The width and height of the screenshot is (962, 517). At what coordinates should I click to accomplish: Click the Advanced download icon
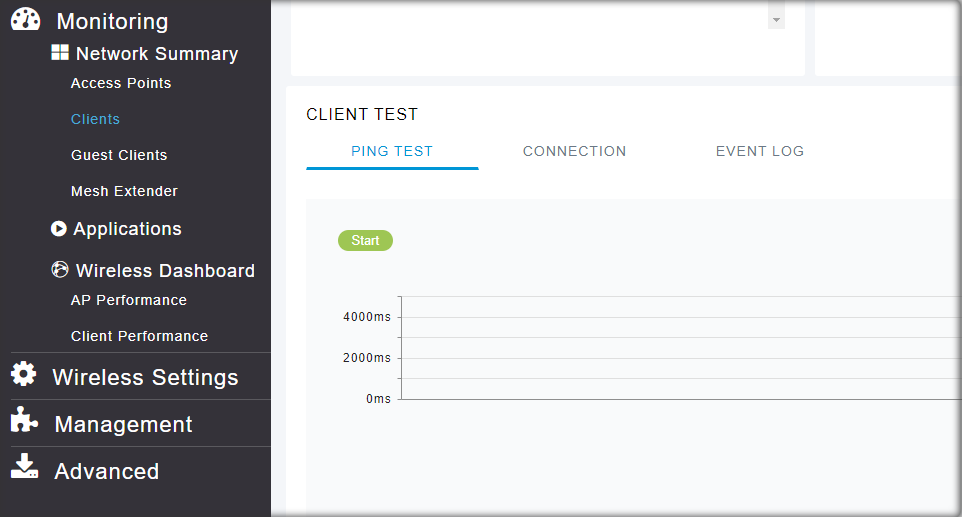[x=24, y=468]
